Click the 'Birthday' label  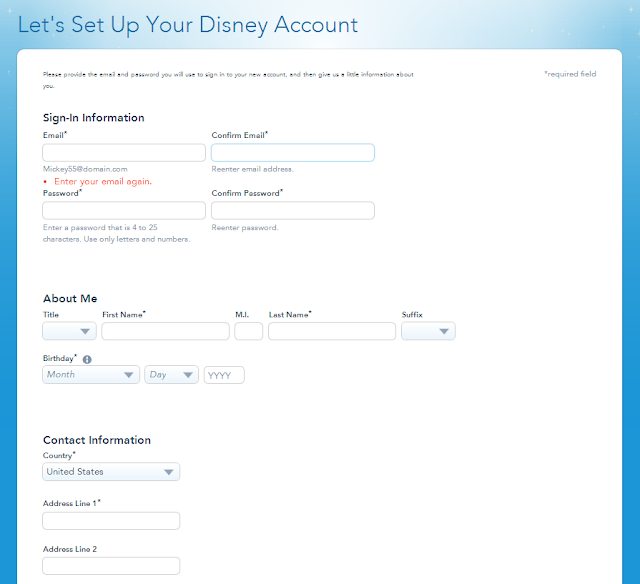tap(59, 358)
